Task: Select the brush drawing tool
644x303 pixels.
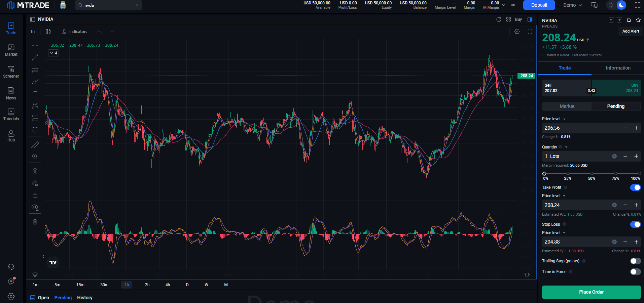Action: (35, 82)
